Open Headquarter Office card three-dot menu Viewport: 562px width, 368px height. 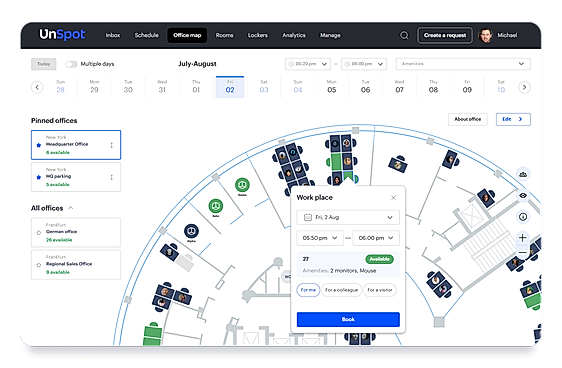pos(112,145)
